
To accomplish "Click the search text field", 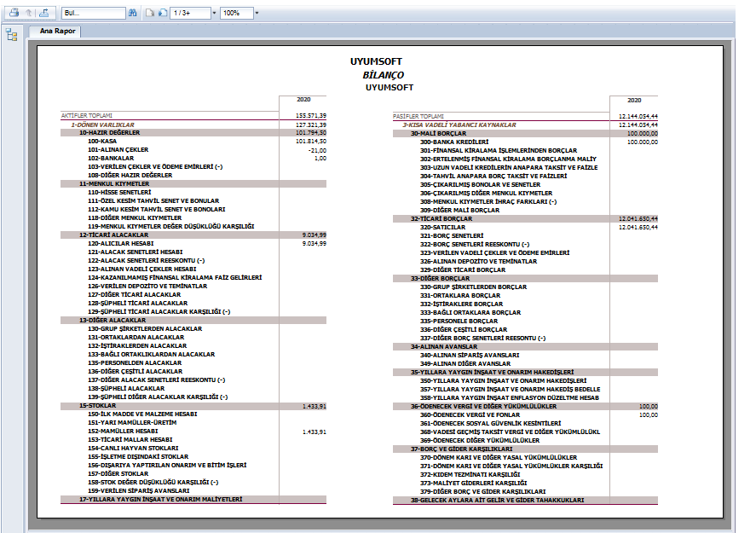I will click(x=92, y=14).
